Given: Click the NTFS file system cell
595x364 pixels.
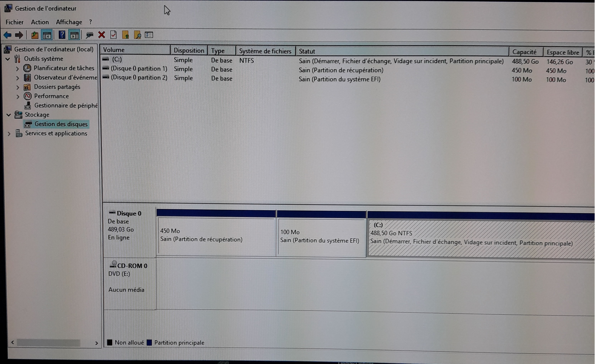Looking at the screenshot, I should [247, 60].
